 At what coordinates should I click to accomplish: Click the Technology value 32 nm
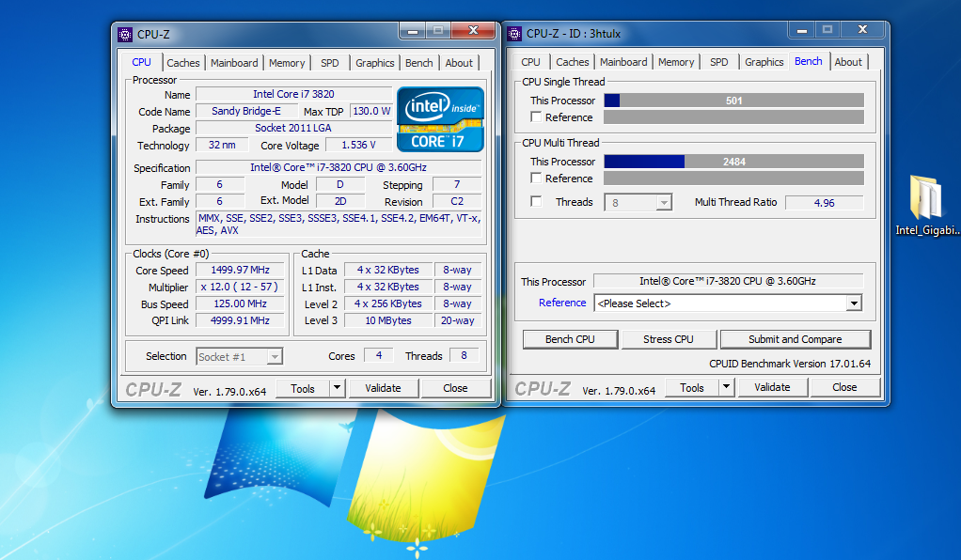pos(222,146)
